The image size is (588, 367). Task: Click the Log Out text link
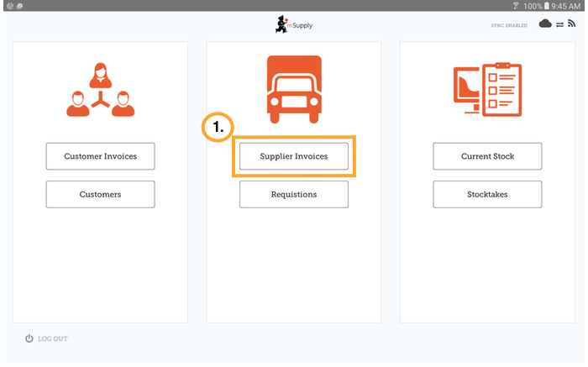pyautogui.click(x=53, y=338)
